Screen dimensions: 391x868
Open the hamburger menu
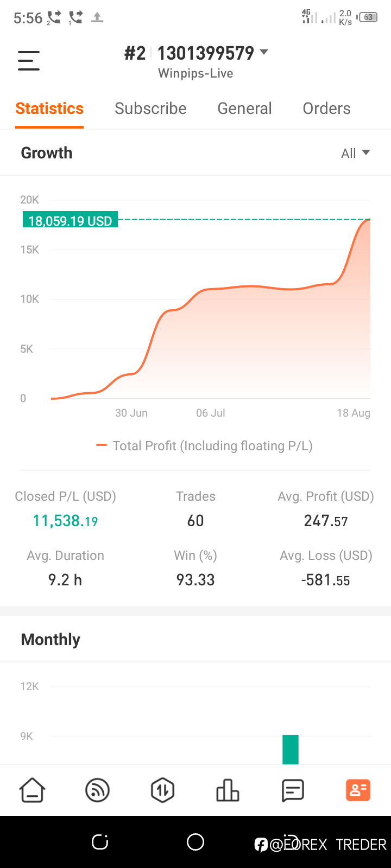pyautogui.click(x=29, y=60)
